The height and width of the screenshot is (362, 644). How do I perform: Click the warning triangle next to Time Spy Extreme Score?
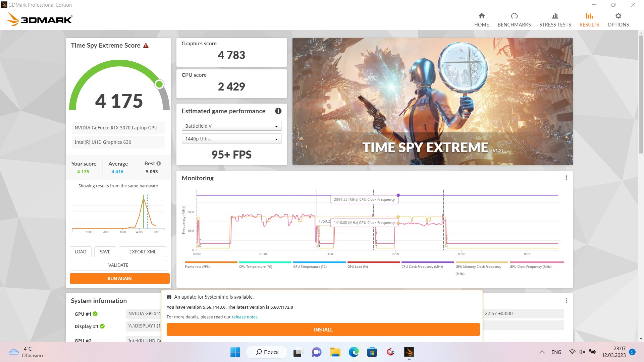[x=146, y=46]
